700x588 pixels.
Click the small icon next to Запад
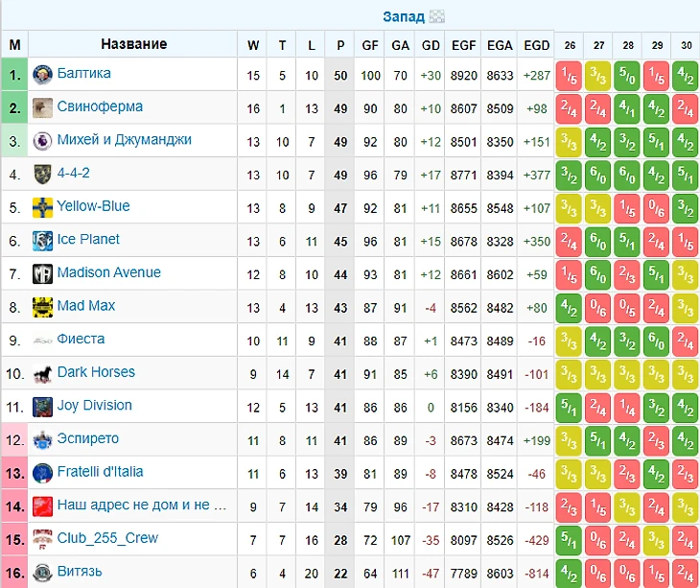(x=437, y=16)
